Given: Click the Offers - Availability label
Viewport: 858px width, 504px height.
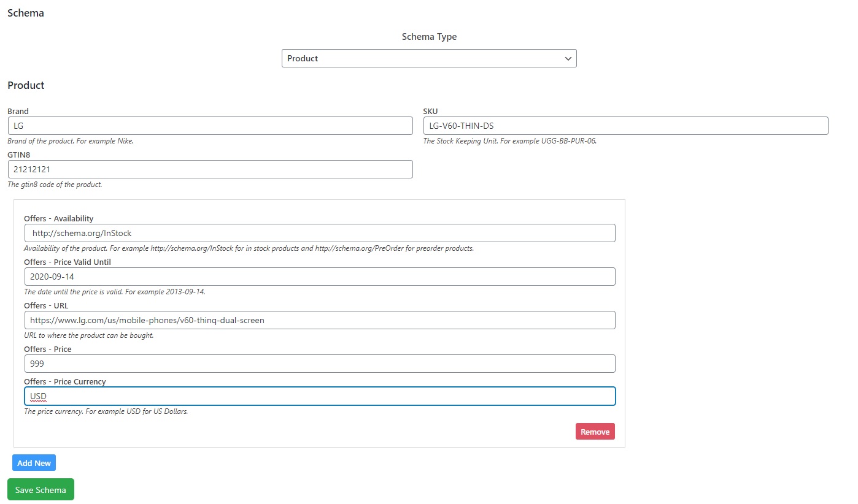Looking at the screenshot, I should tap(58, 219).
